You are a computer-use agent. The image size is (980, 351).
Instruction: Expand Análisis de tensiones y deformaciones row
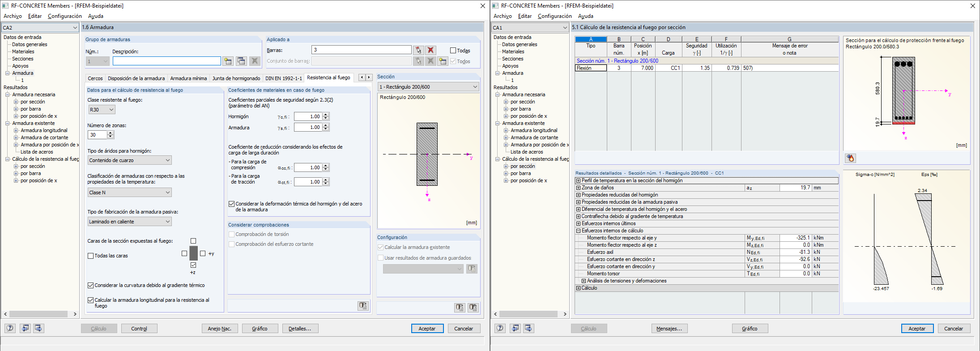point(584,281)
